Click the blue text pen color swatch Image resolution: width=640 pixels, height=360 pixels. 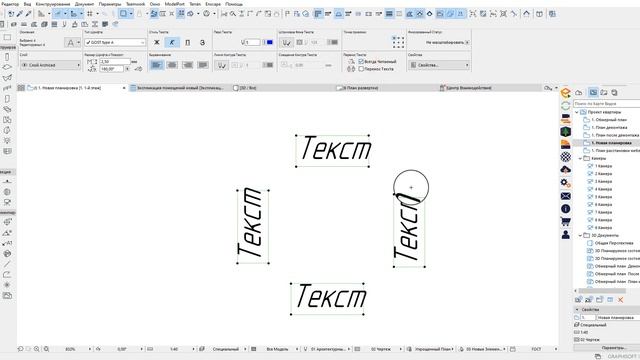(270, 42)
